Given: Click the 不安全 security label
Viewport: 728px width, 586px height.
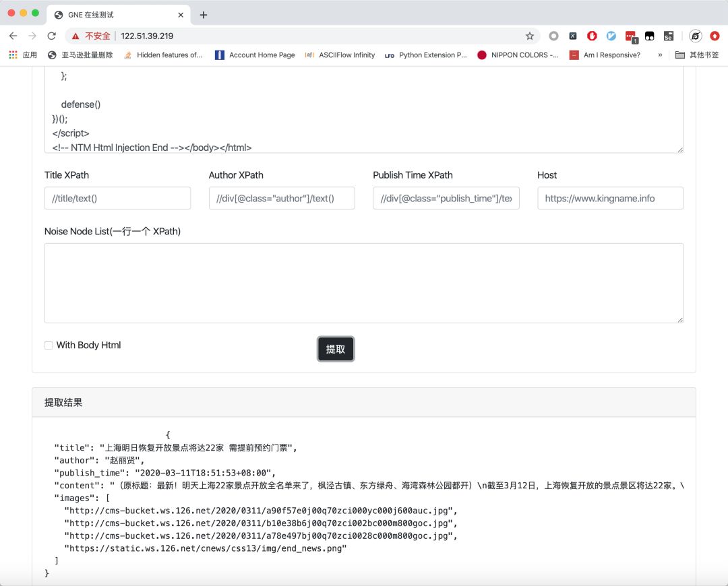Looking at the screenshot, I should click(98, 36).
